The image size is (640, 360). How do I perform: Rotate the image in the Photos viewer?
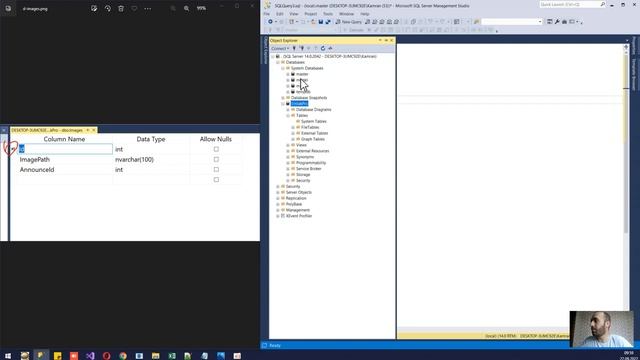click(107, 8)
